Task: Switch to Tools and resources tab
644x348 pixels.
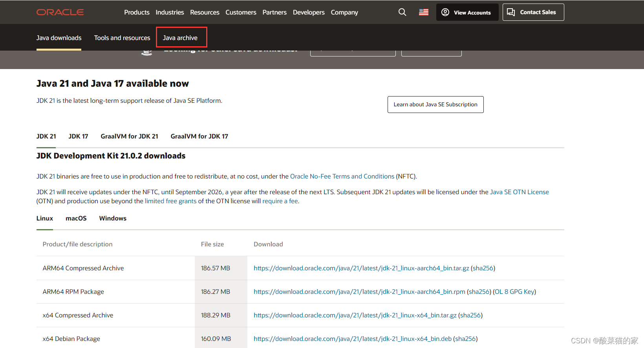Action: click(x=122, y=38)
